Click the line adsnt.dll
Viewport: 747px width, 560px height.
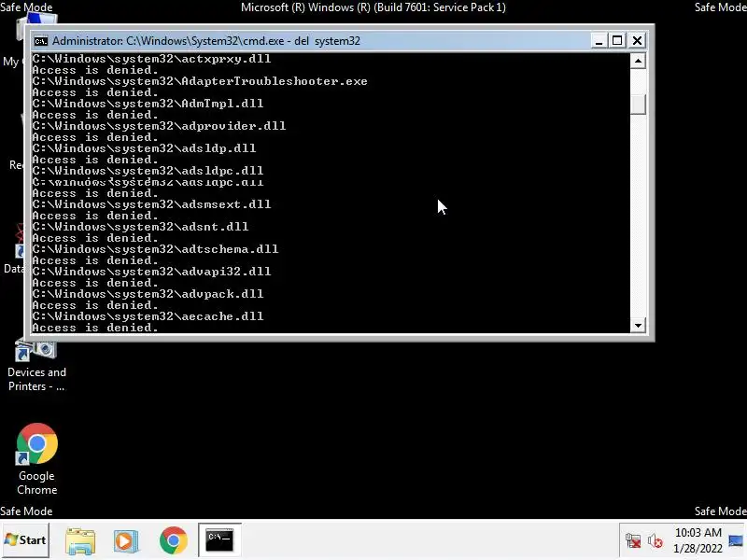tap(141, 227)
